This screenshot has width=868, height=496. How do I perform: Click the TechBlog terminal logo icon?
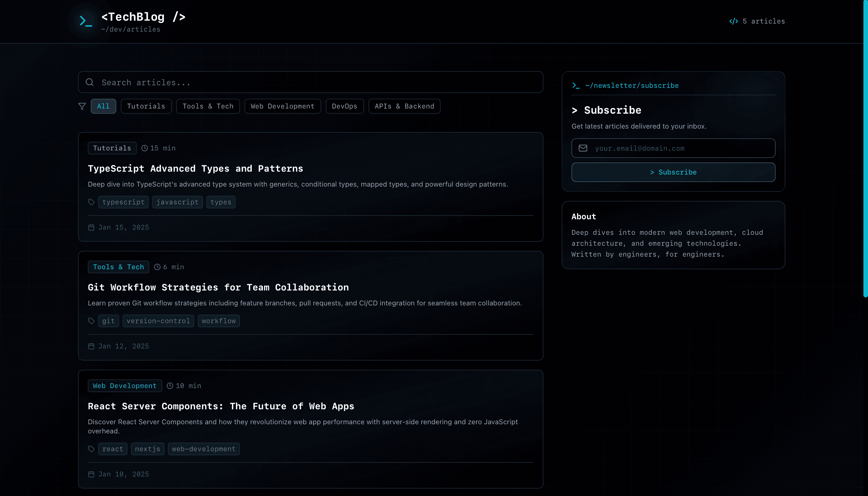(x=86, y=21)
